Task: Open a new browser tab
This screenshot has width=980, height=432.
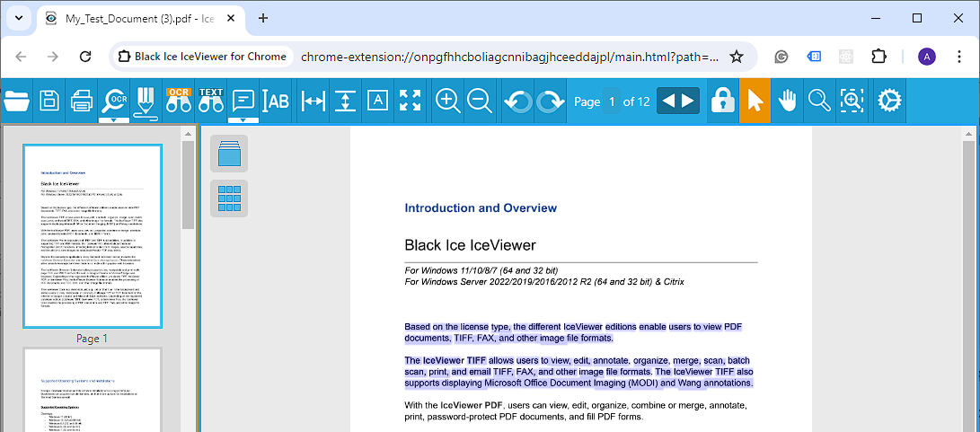Action: (x=263, y=18)
